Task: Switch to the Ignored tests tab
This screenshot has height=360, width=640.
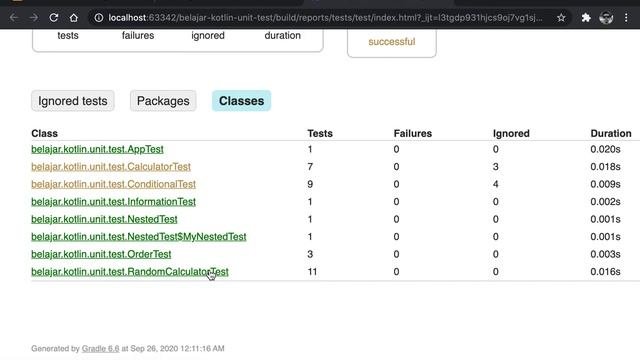Action: point(73,101)
